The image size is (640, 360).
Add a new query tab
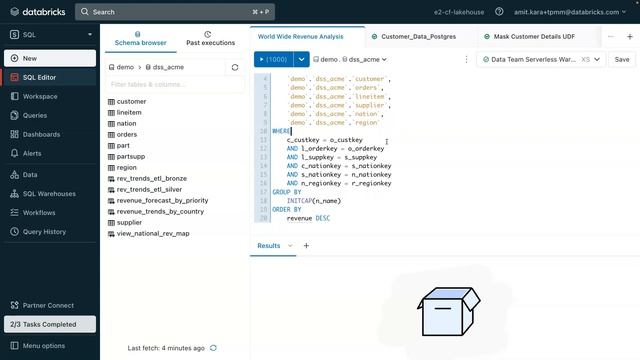(x=629, y=37)
